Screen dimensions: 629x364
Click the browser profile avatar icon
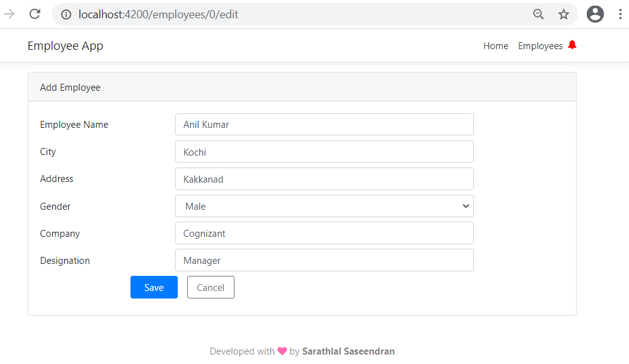595,14
